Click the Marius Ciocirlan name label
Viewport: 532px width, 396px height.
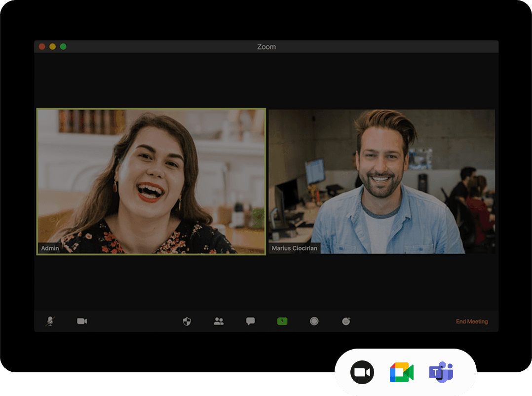295,248
